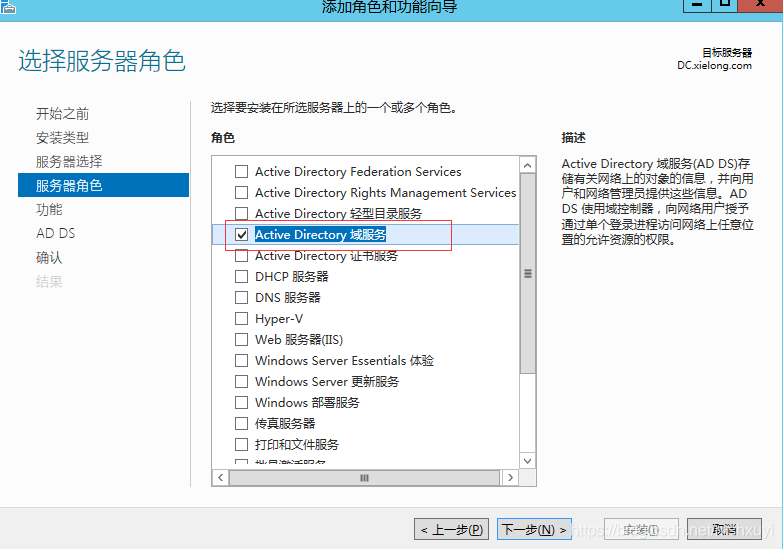Click horizontal scrollbar left arrow
The width and height of the screenshot is (783, 549).
220,478
